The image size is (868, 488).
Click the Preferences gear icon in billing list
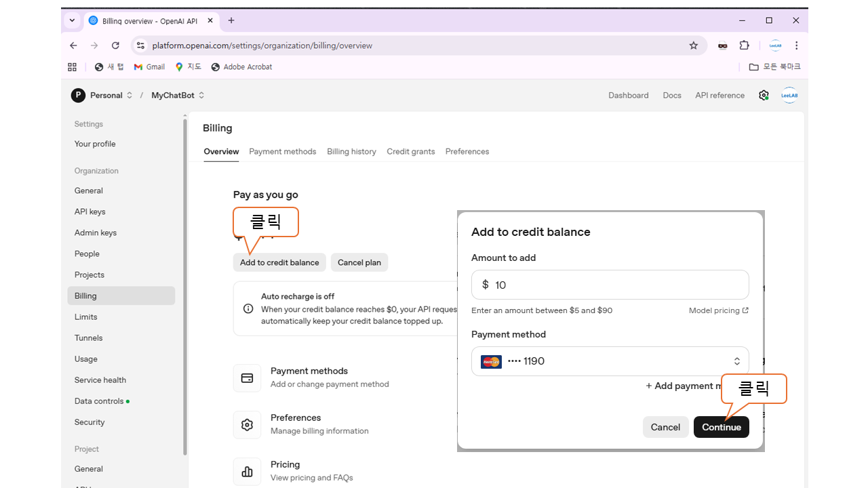pyautogui.click(x=247, y=425)
